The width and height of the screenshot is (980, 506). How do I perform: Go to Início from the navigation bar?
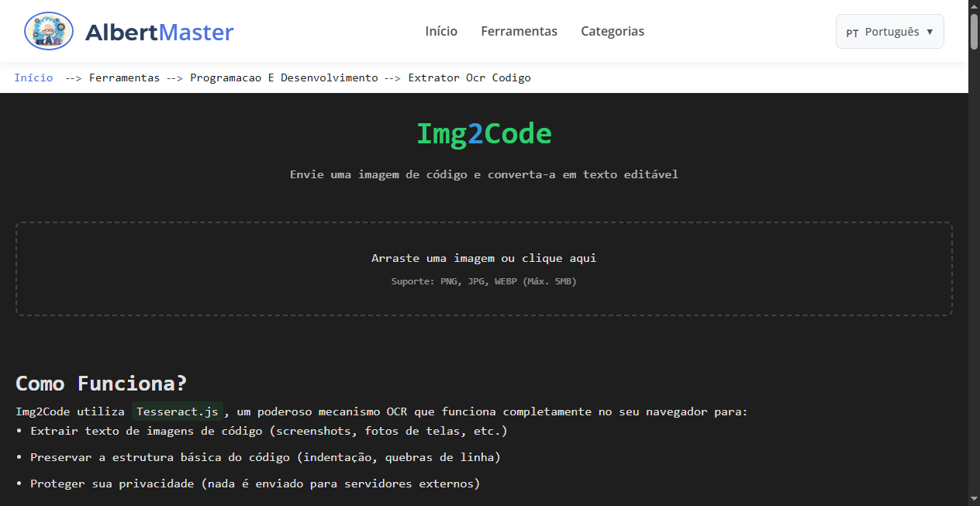coord(440,31)
